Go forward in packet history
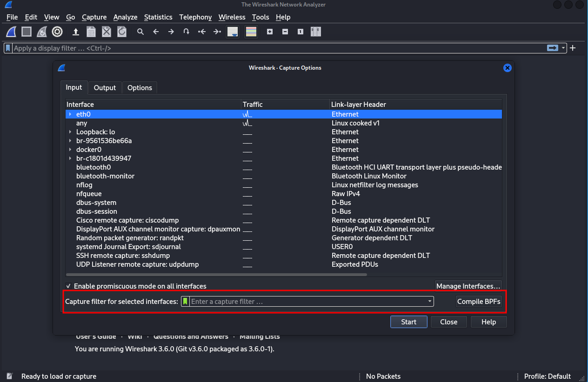The height and width of the screenshot is (382, 588). [x=171, y=32]
